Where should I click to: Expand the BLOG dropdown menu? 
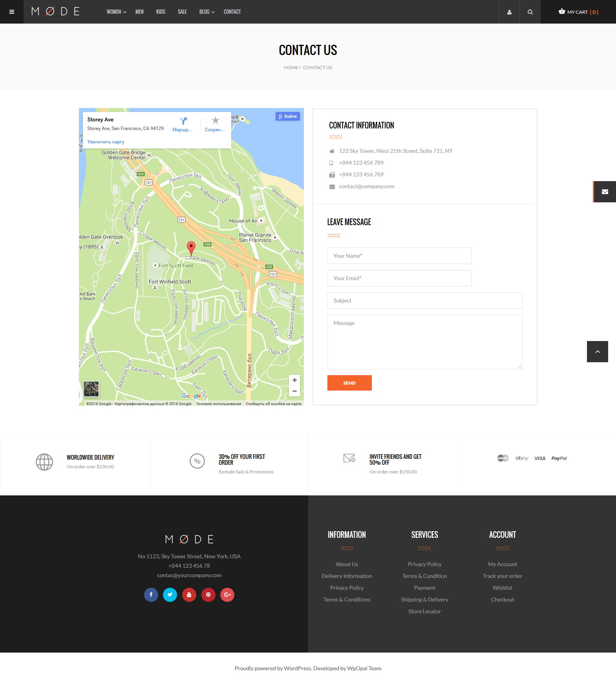(x=207, y=12)
